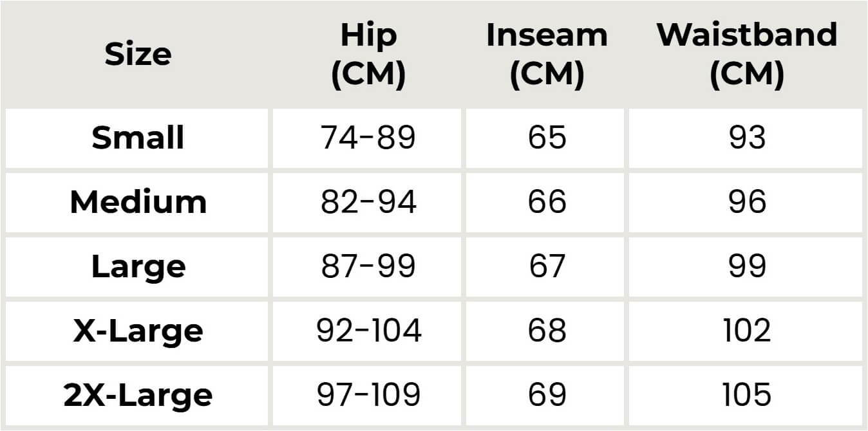Select the X-Large row label
868x431 pixels.
tap(138, 331)
